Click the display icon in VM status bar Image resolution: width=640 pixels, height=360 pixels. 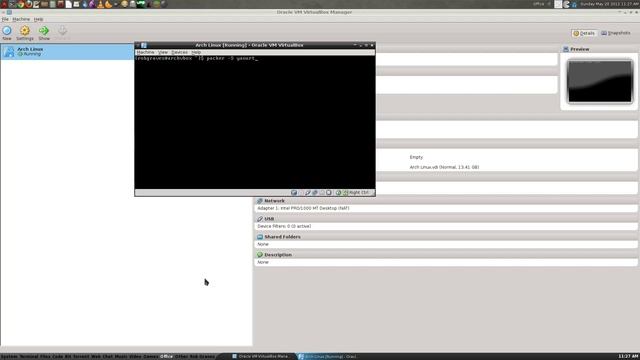tap(329, 193)
